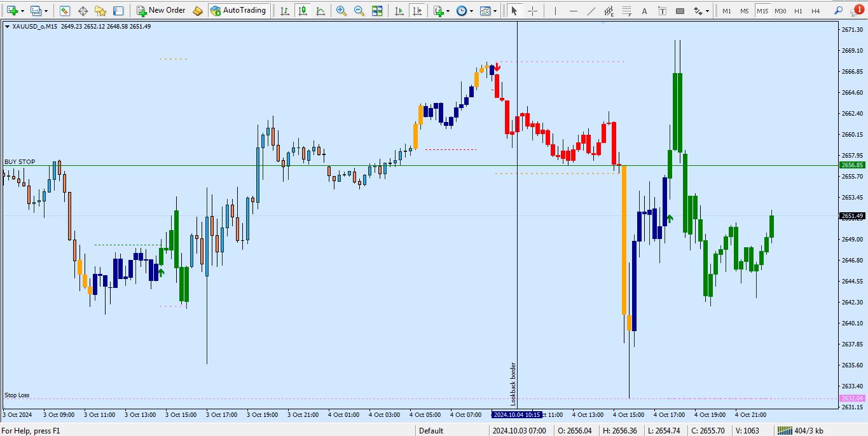Image resolution: width=868 pixels, height=436 pixels.
Task: Click the BUY STOP order line label
Action: (20, 161)
